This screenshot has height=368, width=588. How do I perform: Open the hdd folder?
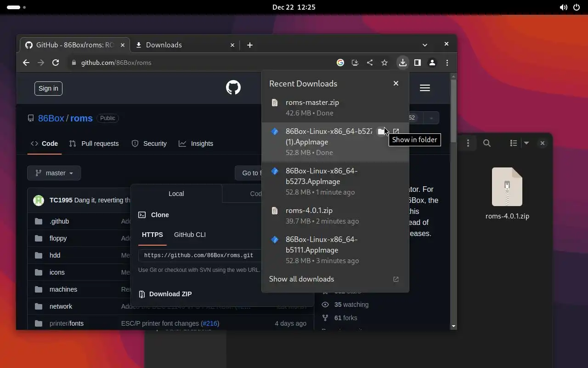[x=55, y=255]
